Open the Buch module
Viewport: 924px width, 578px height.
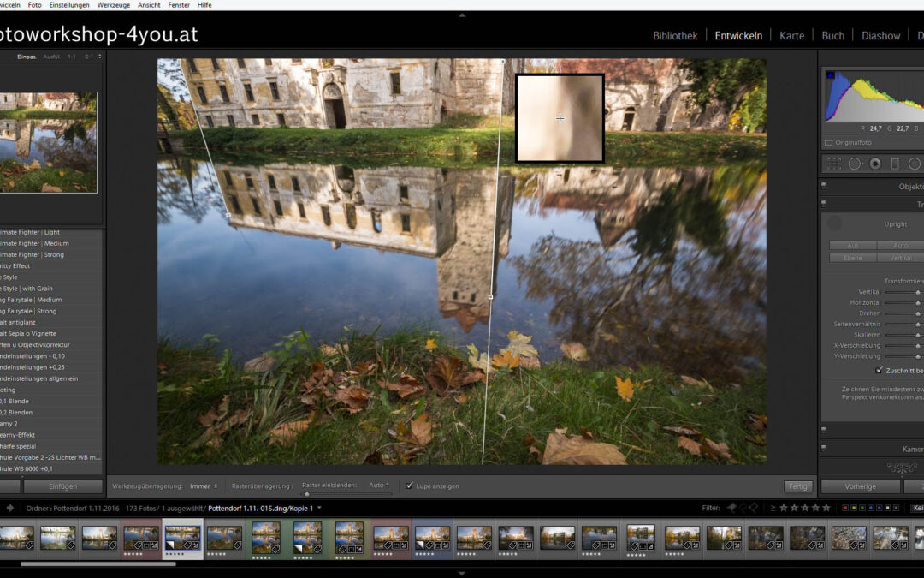[x=833, y=36]
